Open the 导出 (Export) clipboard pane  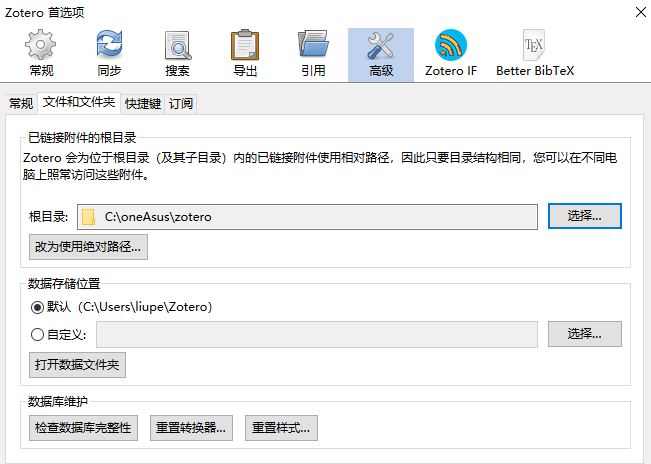[245, 54]
